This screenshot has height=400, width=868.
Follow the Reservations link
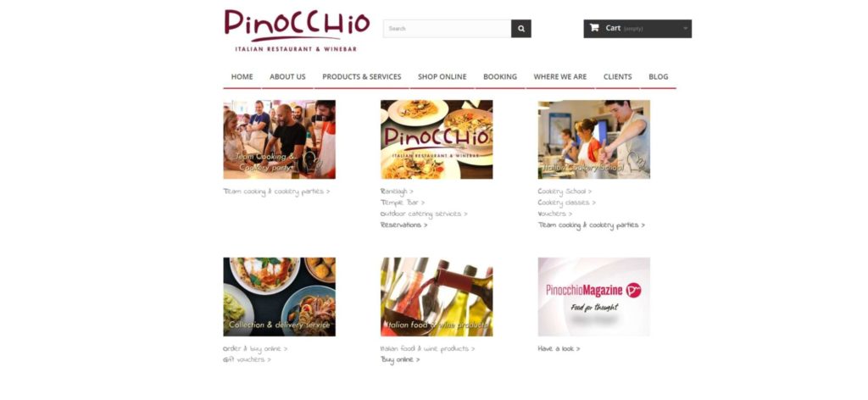click(404, 225)
